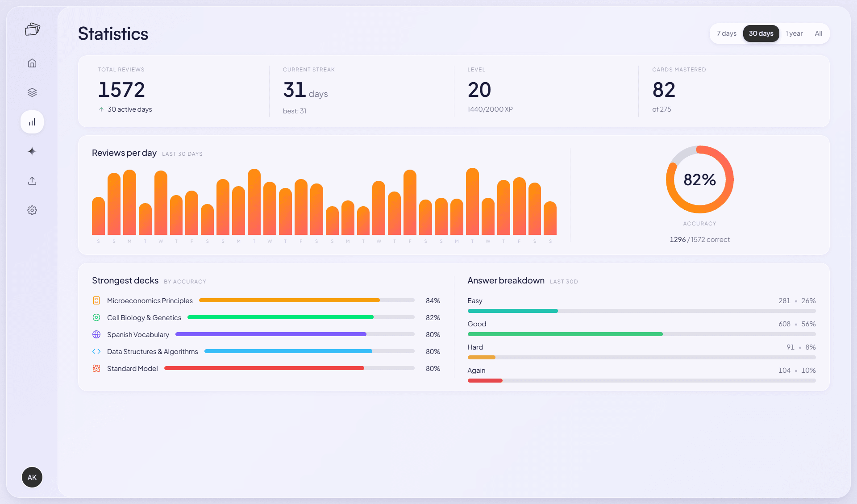Click the Answer breakdown heading
This screenshot has height=504, width=857.
tap(506, 280)
